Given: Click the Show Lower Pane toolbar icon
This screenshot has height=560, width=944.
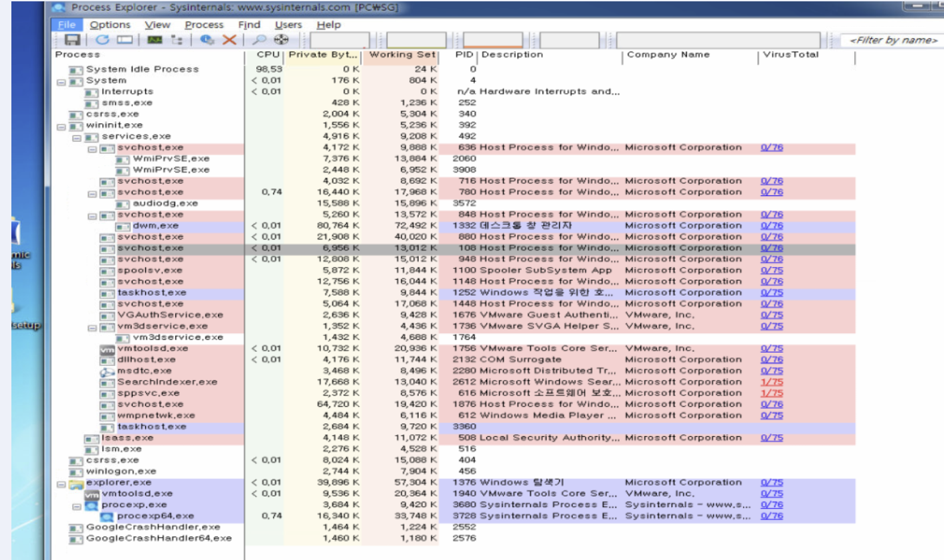Looking at the screenshot, I should 124,40.
